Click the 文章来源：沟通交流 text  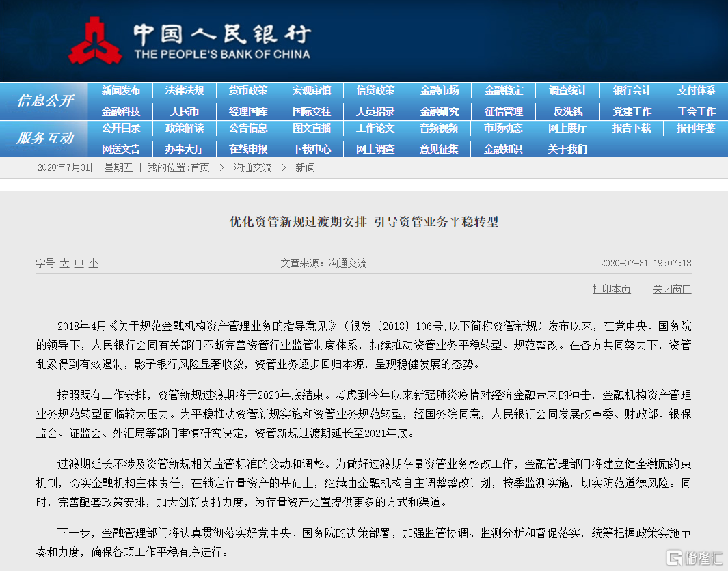pyautogui.click(x=323, y=264)
